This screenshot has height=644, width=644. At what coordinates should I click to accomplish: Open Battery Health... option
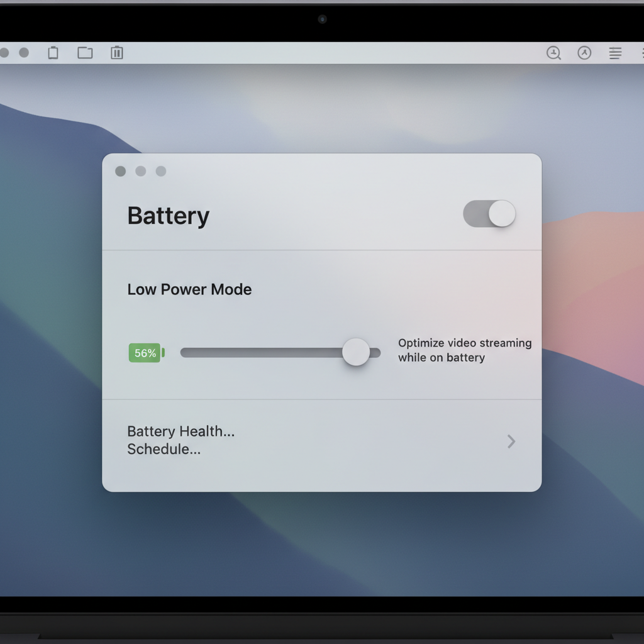(x=180, y=431)
